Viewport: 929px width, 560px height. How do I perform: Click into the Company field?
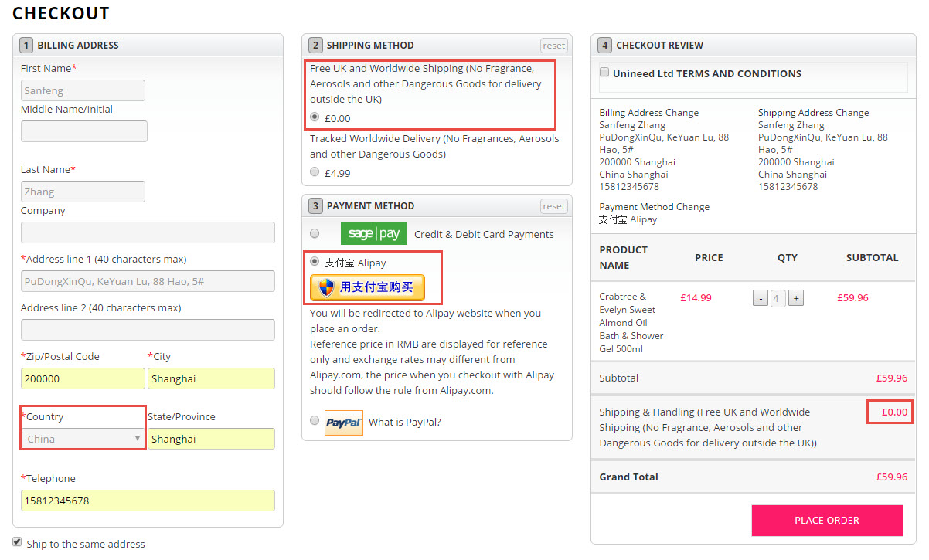[148, 232]
